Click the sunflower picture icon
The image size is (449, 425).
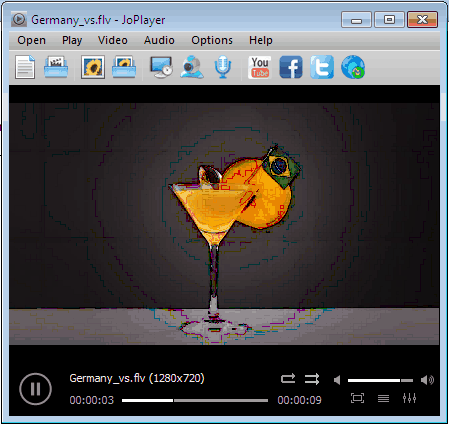(93, 67)
